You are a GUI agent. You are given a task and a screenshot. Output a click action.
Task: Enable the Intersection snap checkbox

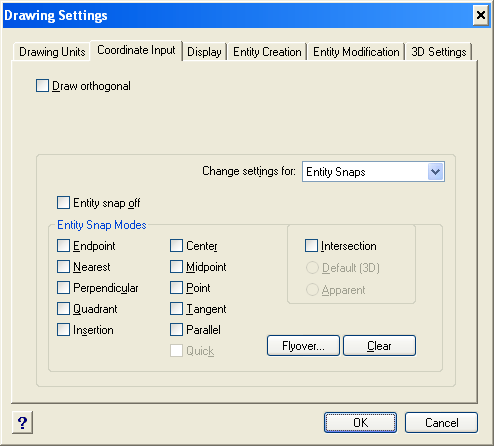311,246
